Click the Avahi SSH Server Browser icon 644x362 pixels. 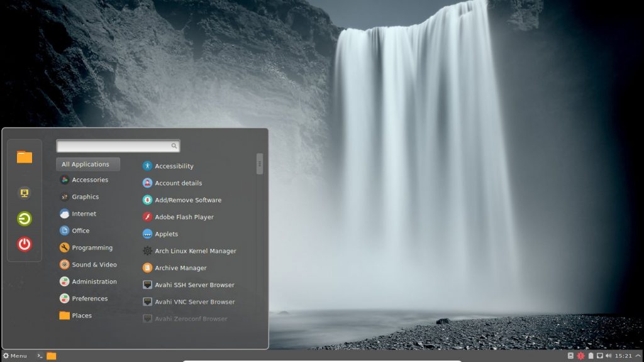[x=147, y=285]
